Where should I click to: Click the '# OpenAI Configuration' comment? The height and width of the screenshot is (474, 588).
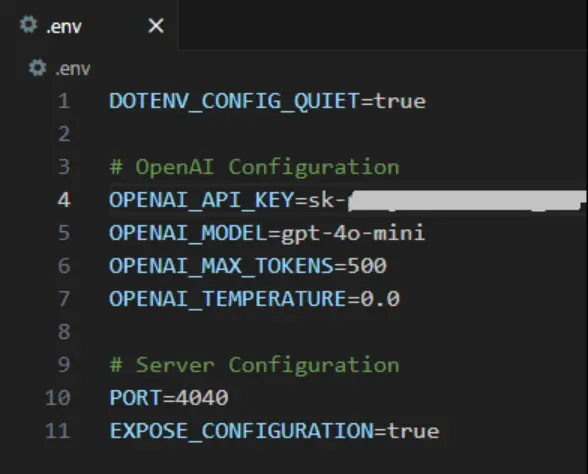[255, 167]
